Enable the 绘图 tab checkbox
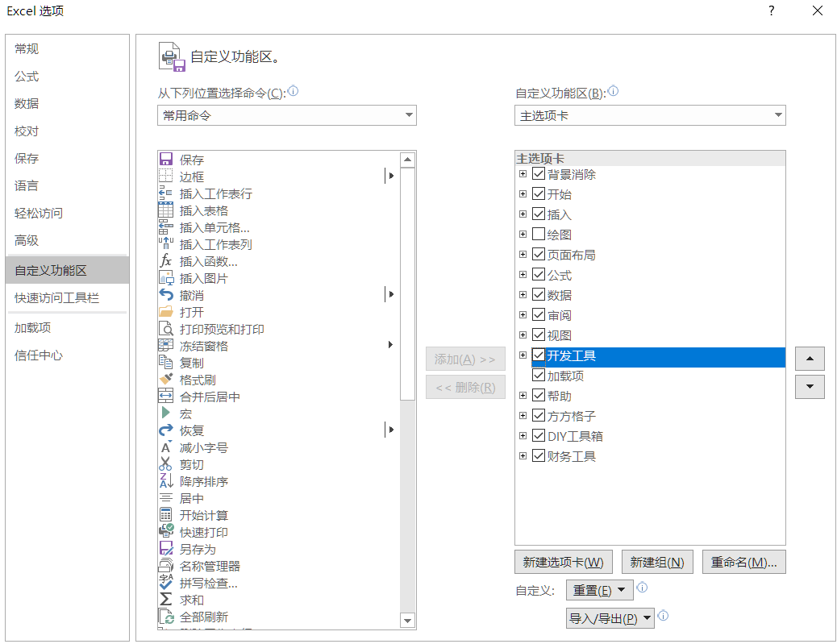 click(539, 235)
